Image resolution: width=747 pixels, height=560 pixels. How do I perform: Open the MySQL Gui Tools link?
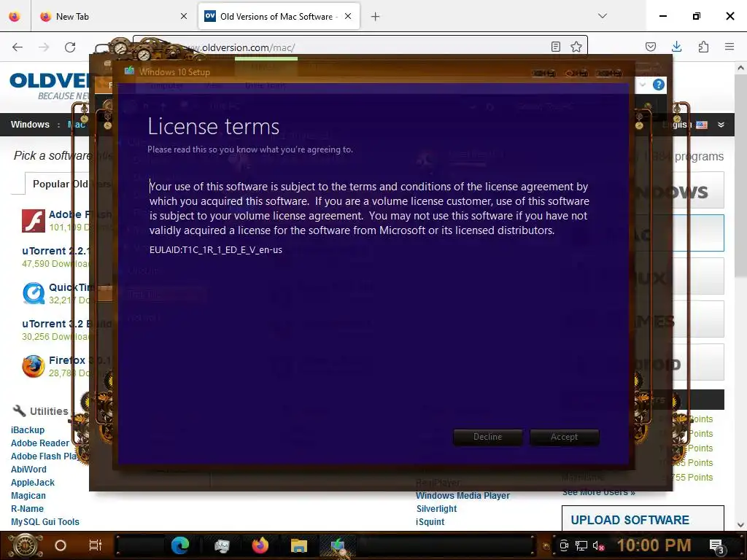click(45, 522)
